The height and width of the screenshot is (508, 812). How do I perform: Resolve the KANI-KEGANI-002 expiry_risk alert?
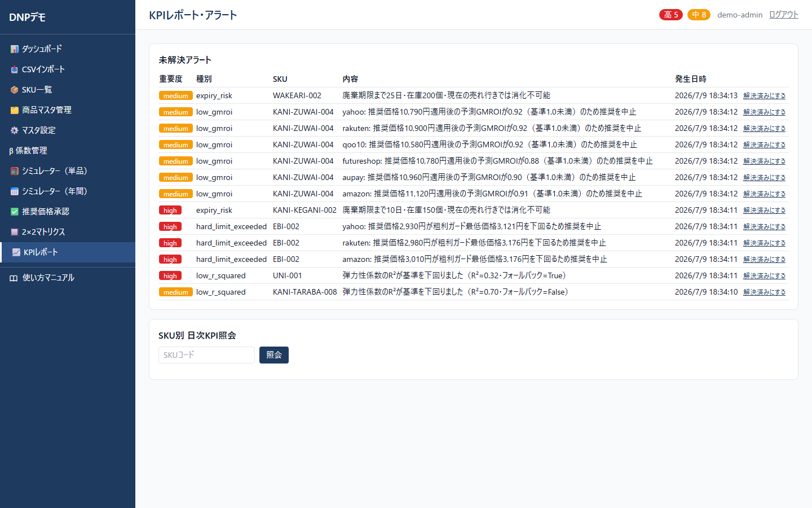pyautogui.click(x=764, y=211)
